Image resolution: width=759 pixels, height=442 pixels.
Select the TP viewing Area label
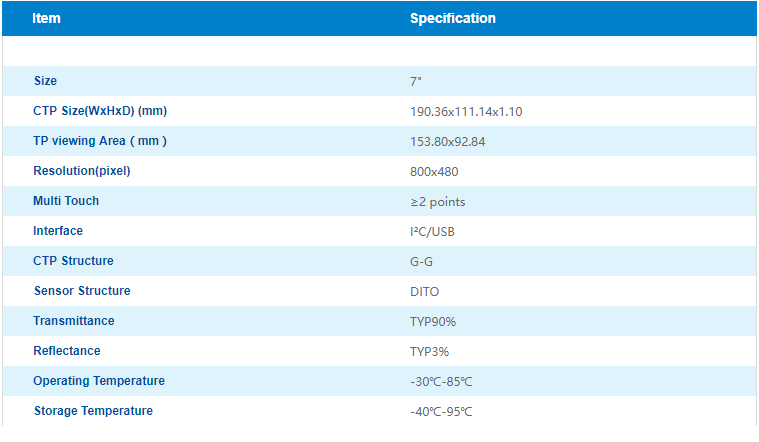pos(100,141)
